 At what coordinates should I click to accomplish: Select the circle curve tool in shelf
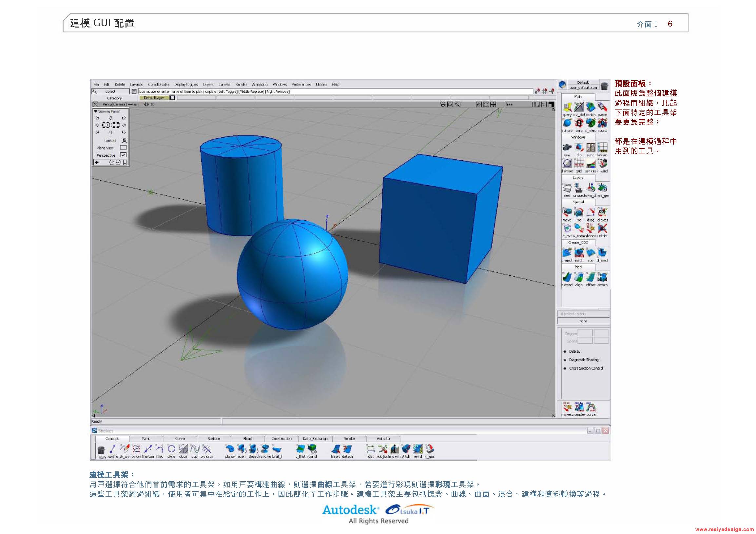tap(171, 449)
